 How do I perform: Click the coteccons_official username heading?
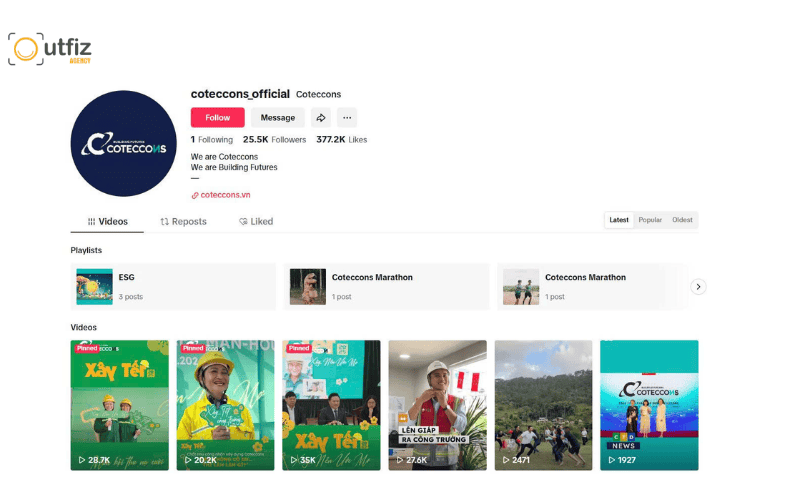point(240,94)
